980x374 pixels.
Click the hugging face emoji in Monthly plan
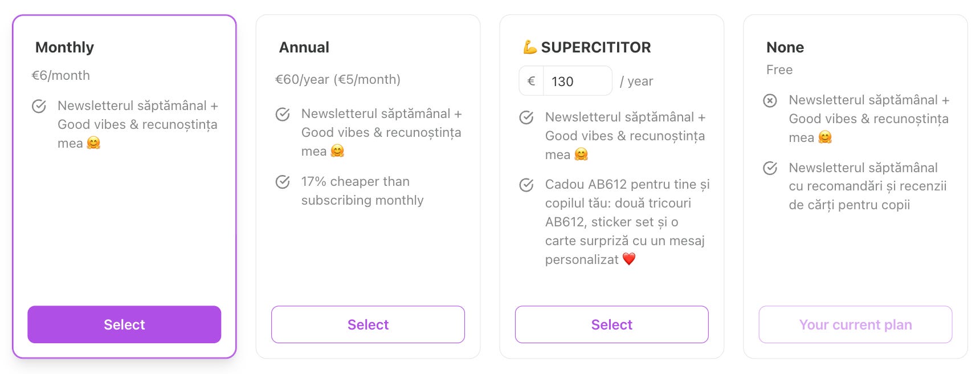click(x=93, y=143)
